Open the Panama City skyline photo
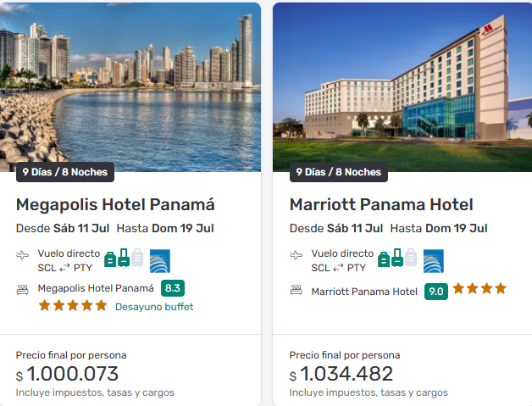 tap(130, 85)
